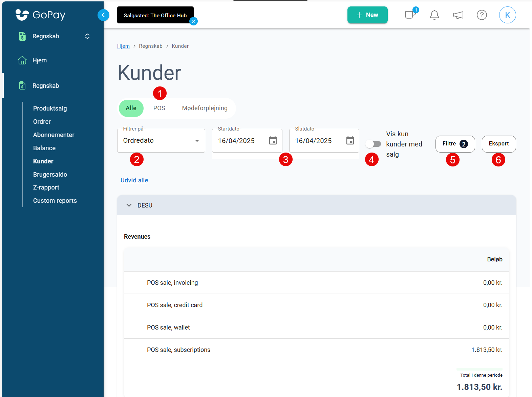The height and width of the screenshot is (397, 532).
Task: Open the help question mark icon
Action: (482, 15)
